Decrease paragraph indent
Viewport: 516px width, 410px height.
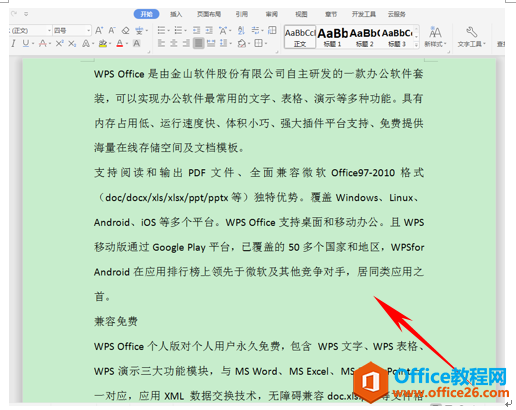point(196,31)
